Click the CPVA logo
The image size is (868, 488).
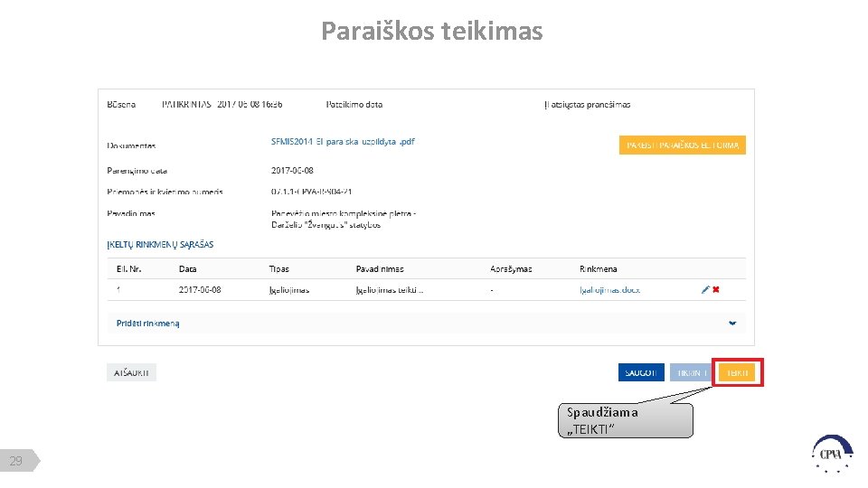832,455
